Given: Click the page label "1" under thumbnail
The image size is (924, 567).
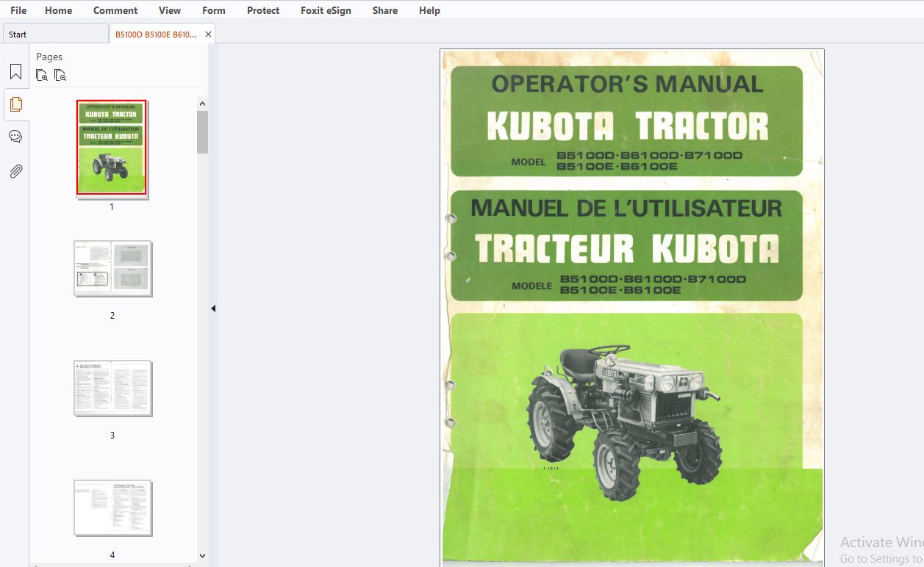Looking at the screenshot, I should click(x=112, y=207).
